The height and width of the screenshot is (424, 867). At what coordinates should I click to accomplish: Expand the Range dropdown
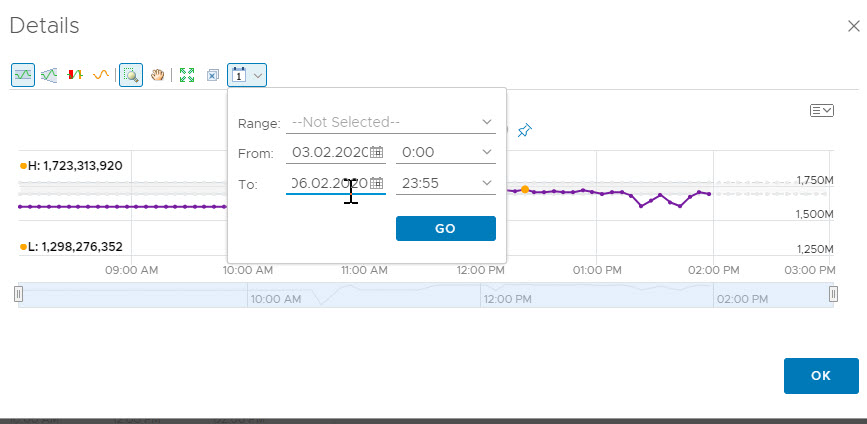390,122
